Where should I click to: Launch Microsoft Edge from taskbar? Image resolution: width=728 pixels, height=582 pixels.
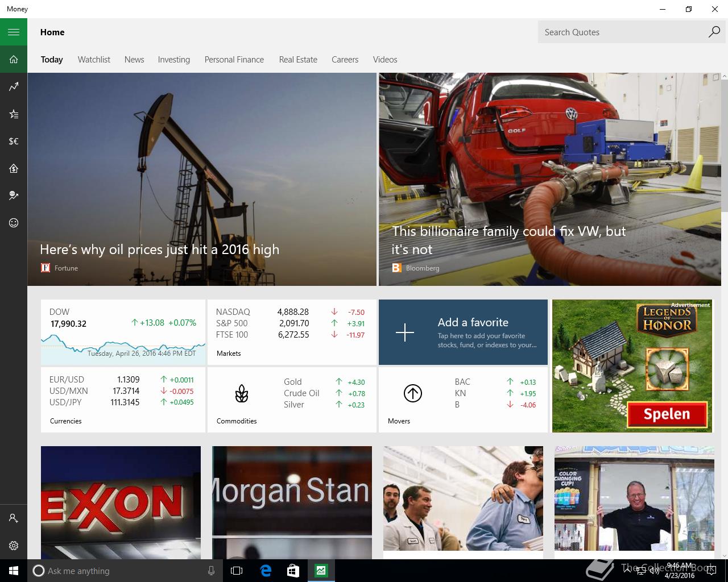tap(265, 571)
